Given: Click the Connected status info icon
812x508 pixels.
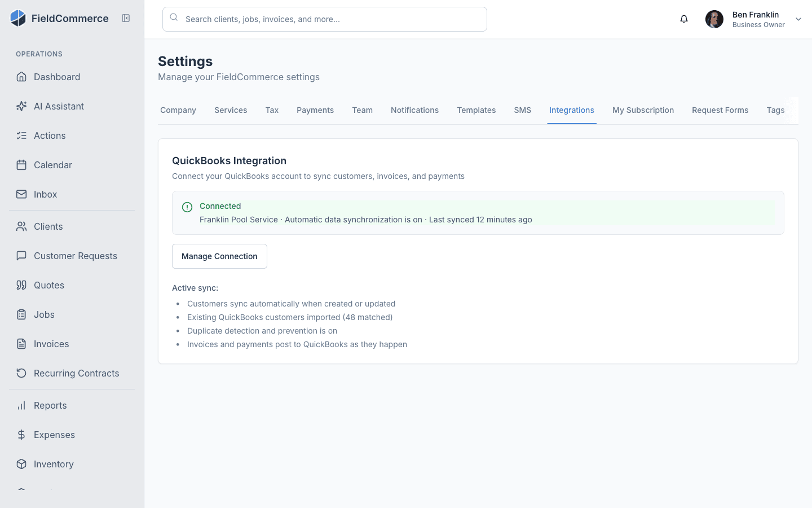Looking at the screenshot, I should 187,207.
